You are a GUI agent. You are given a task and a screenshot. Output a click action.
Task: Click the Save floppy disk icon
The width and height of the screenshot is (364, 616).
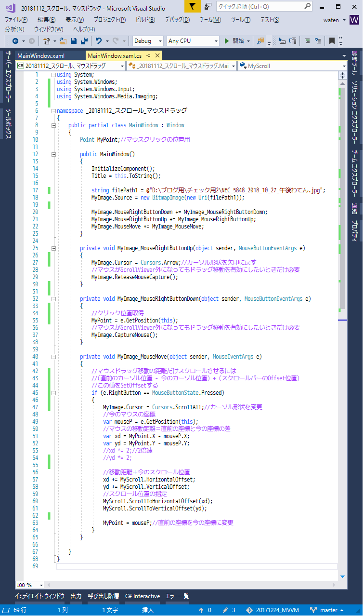click(x=74, y=41)
